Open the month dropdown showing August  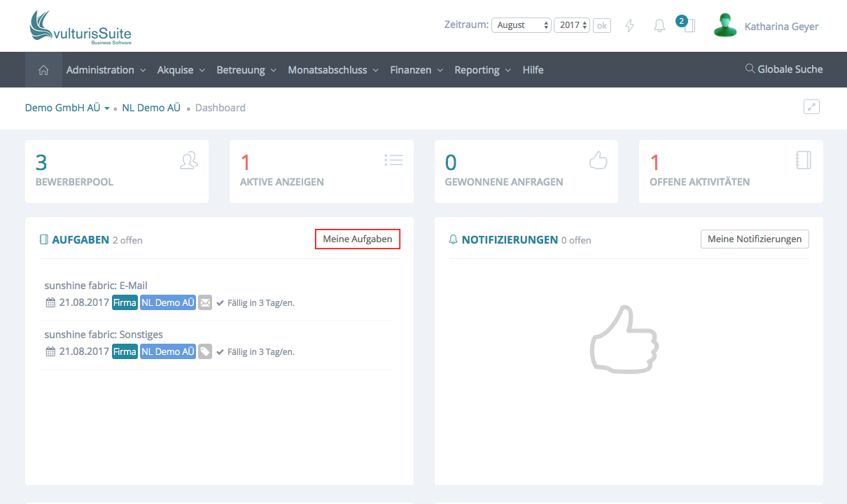click(x=521, y=25)
